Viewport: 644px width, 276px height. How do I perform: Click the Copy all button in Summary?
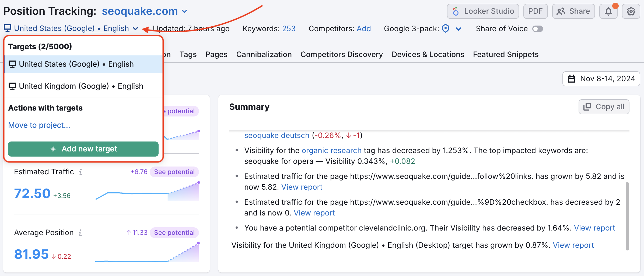pos(604,107)
